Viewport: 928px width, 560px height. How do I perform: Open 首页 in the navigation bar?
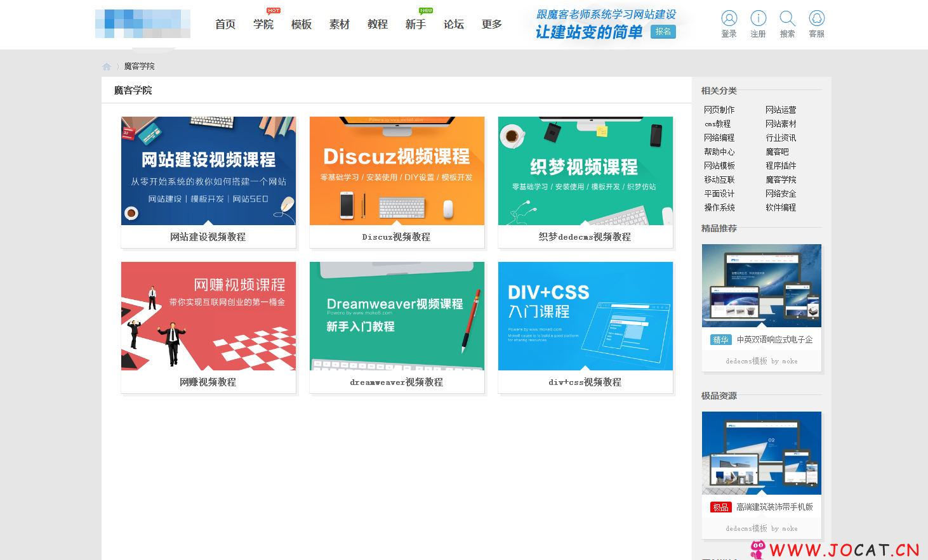pyautogui.click(x=225, y=24)
